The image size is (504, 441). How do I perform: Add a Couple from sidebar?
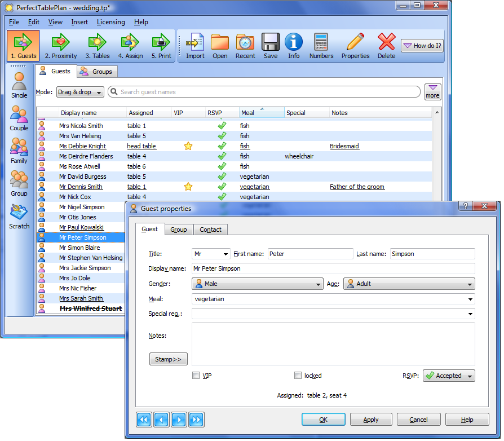tap(19, 118)
